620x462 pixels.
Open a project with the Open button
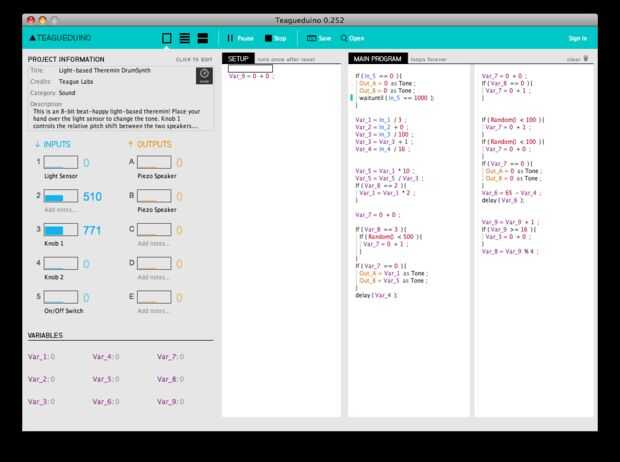click(x=352, y=38)
